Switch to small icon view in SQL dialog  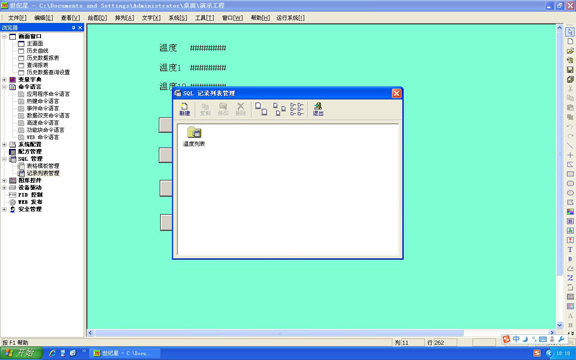click(x=279, y=109)
